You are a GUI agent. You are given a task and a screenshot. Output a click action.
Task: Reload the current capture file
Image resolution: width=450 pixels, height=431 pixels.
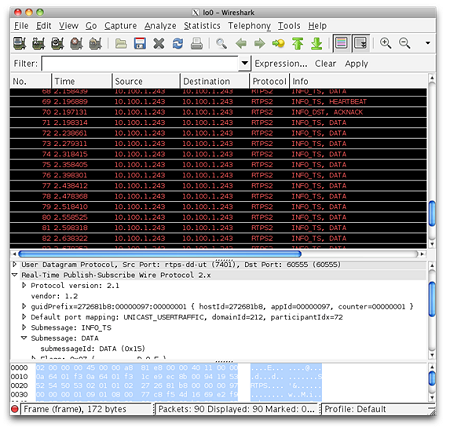pos(178,43)
